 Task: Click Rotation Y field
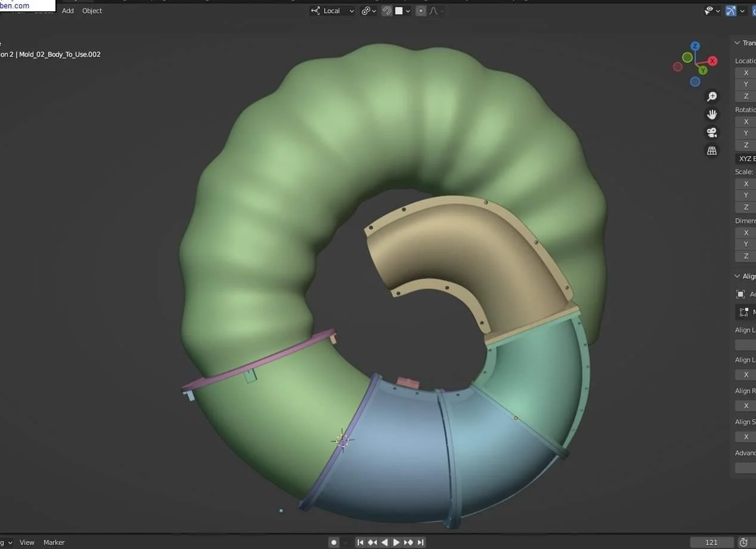(x=745, y=133)
